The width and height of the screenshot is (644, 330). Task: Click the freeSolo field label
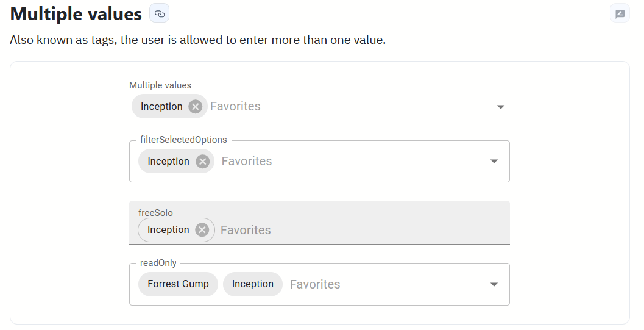[155, 213]
